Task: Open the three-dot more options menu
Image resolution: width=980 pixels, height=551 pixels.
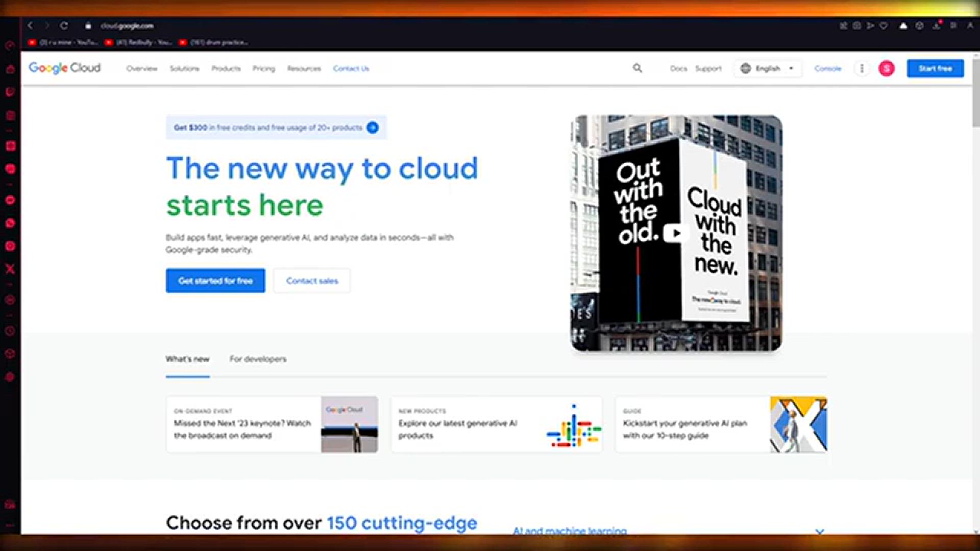Action: 862,68
